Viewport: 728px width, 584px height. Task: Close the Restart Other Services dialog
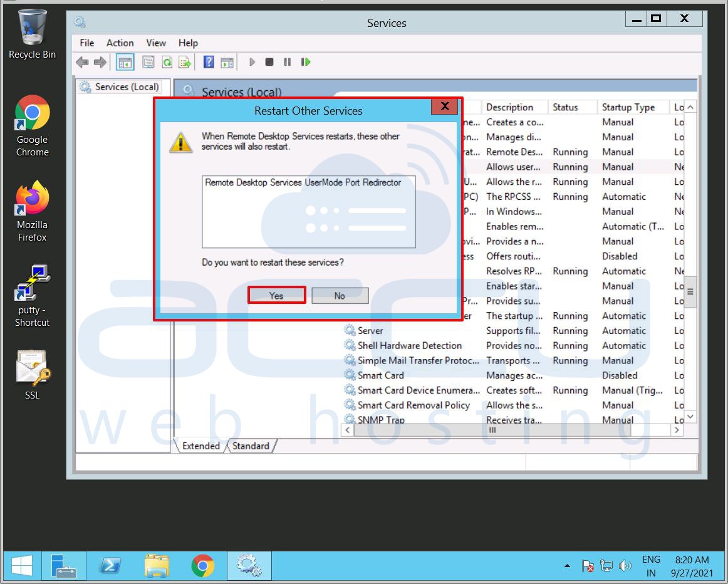(x=444, y=107)
